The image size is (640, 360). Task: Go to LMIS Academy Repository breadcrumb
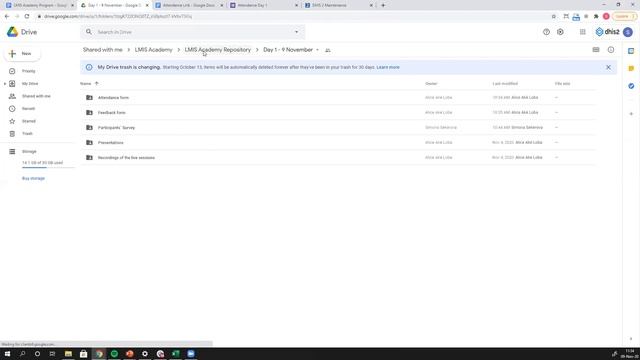(x=218, y=50)
